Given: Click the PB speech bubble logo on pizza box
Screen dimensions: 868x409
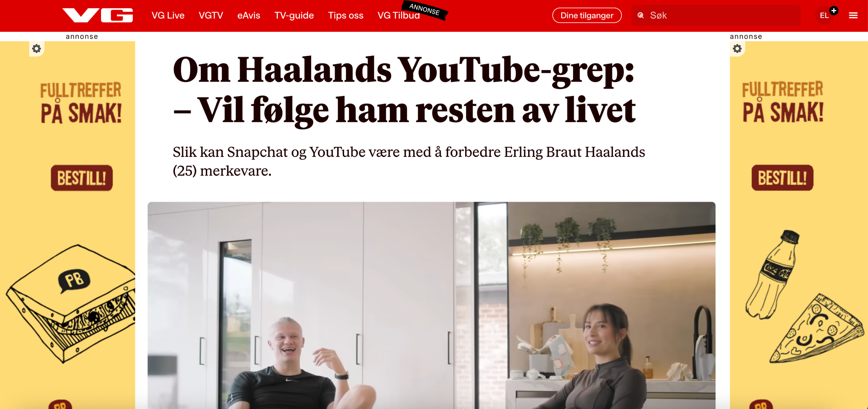Looking at the screenshot, I should click(74, 280).
